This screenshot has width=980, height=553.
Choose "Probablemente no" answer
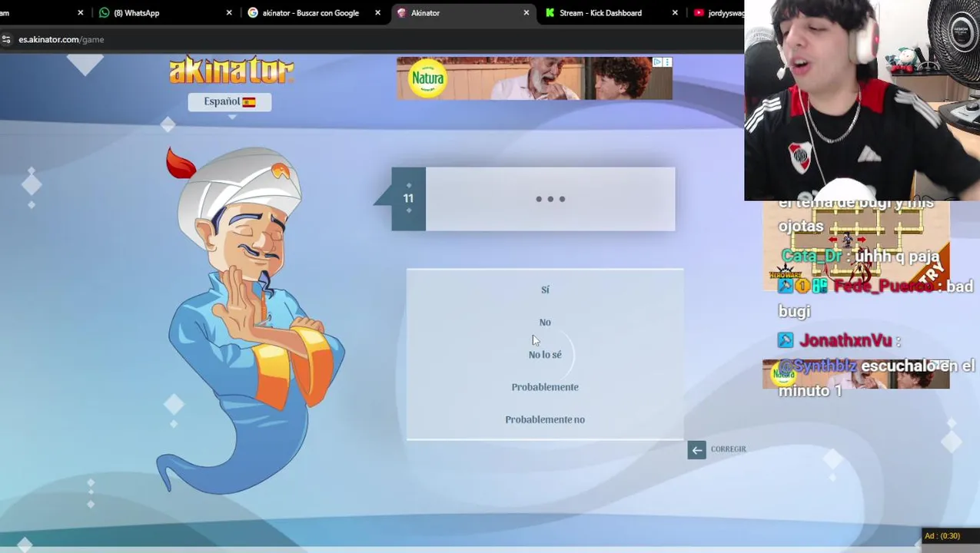545,419
